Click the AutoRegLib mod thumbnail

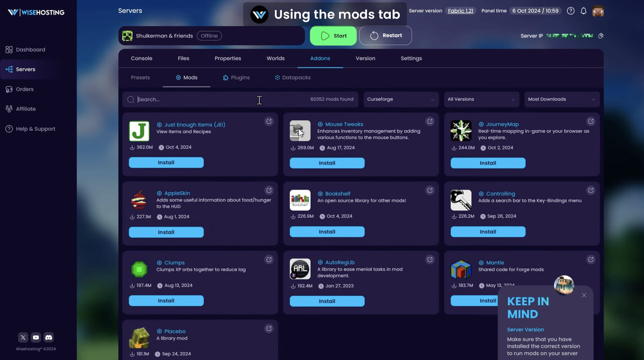point(300,269)
